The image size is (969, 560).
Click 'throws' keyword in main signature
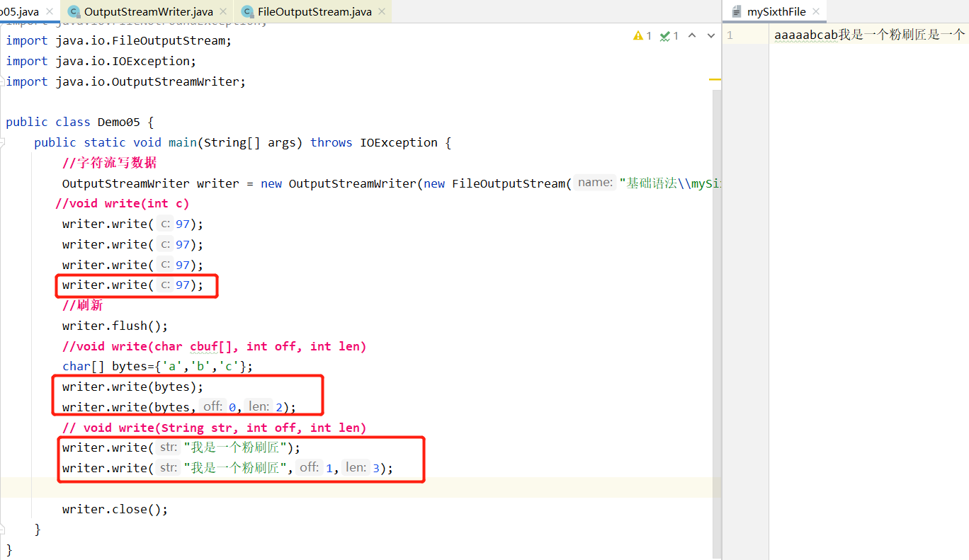331,142
